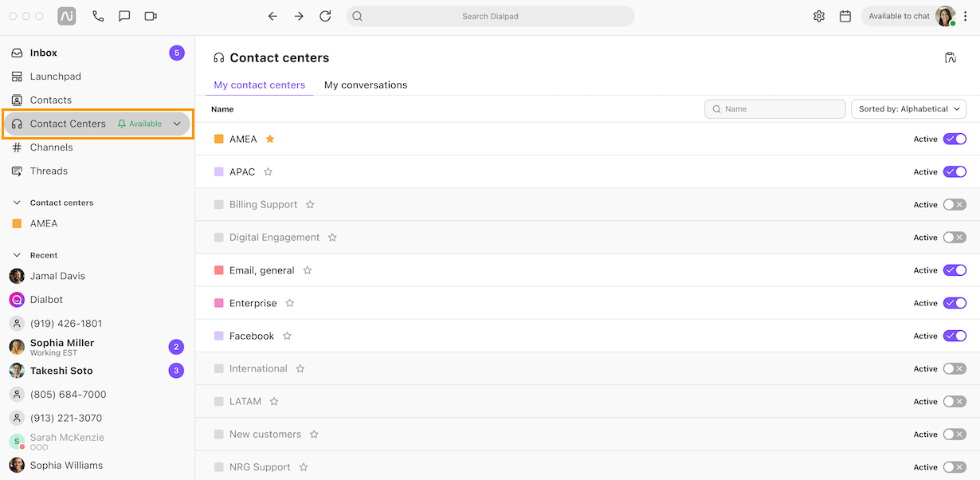Star the Enterprise contact center
Viewport: 980px width, 480px height.
pos(290,303)
